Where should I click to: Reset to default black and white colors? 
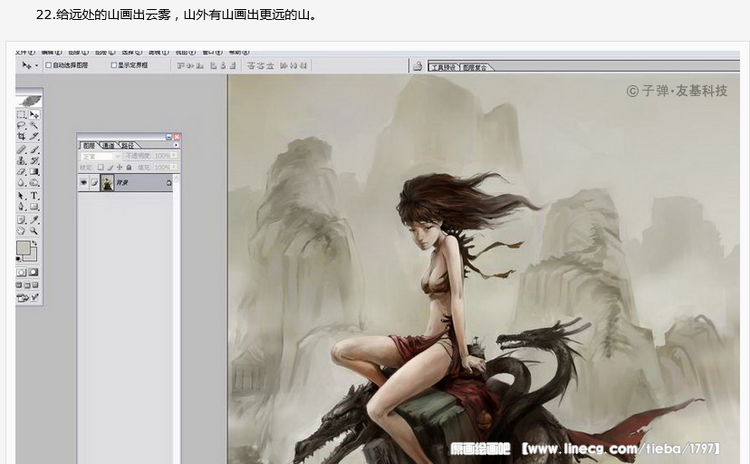[19, 259]
